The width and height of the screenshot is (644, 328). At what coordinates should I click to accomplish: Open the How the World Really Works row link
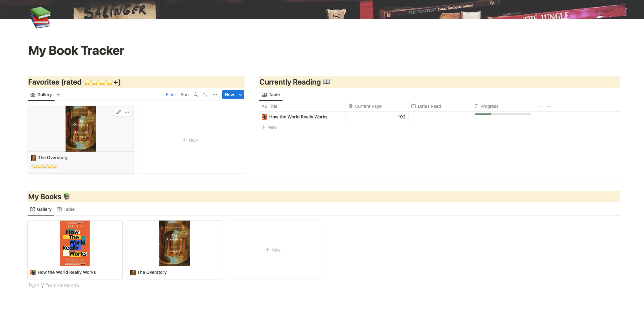tap(298, 117)
